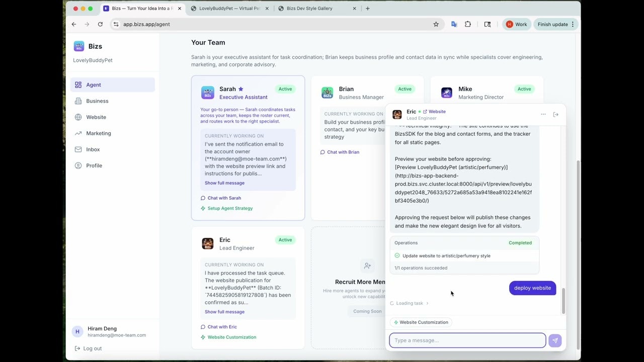Click the Hiram Deng user avatar
Screen dimensions: 644x362
[x=77, y=332]
